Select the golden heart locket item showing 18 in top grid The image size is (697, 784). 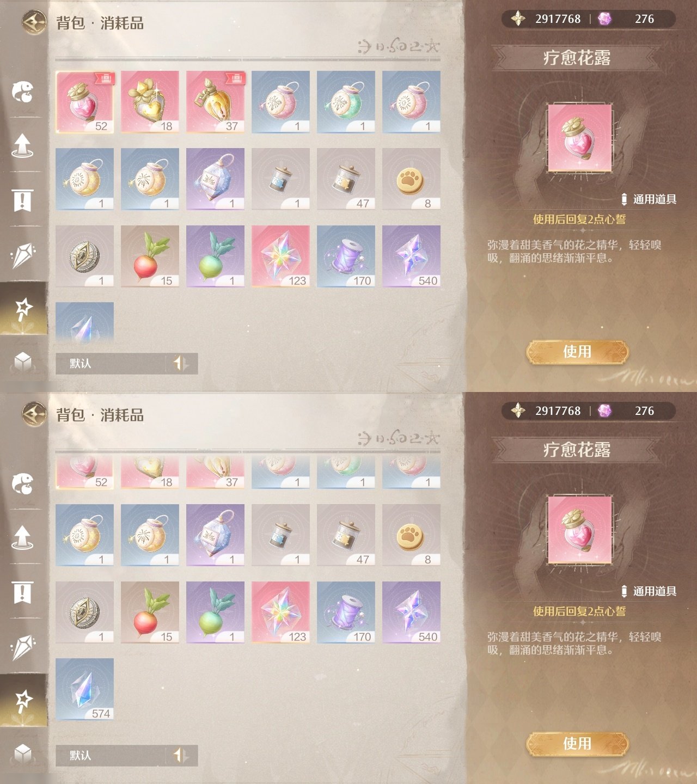point(150,102)
